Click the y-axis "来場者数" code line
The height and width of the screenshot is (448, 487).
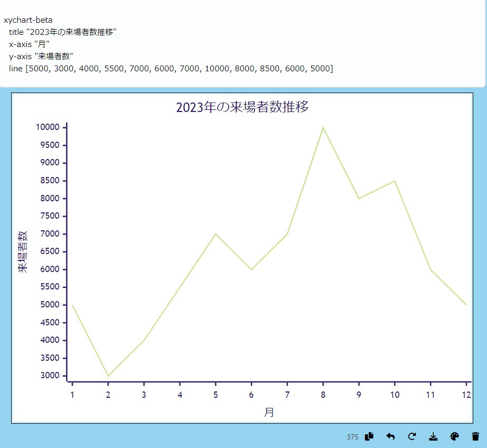[41, 56]
